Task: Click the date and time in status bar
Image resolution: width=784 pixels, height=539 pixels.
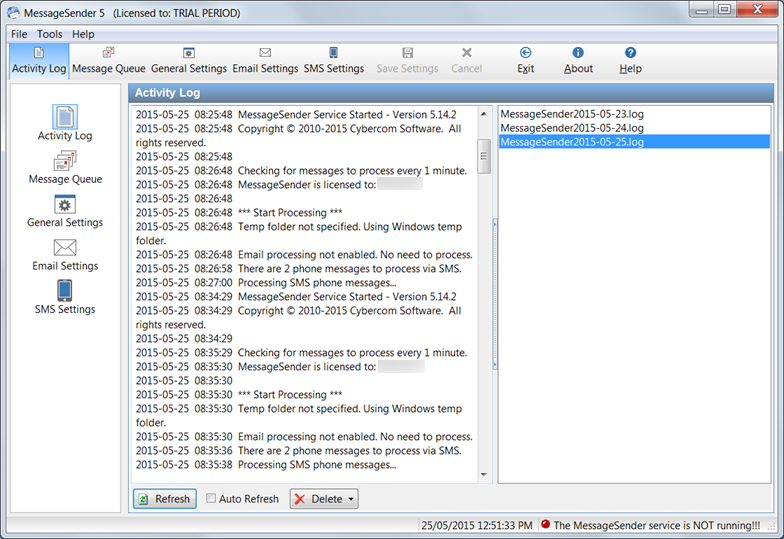Action: [x=476, y=526]
